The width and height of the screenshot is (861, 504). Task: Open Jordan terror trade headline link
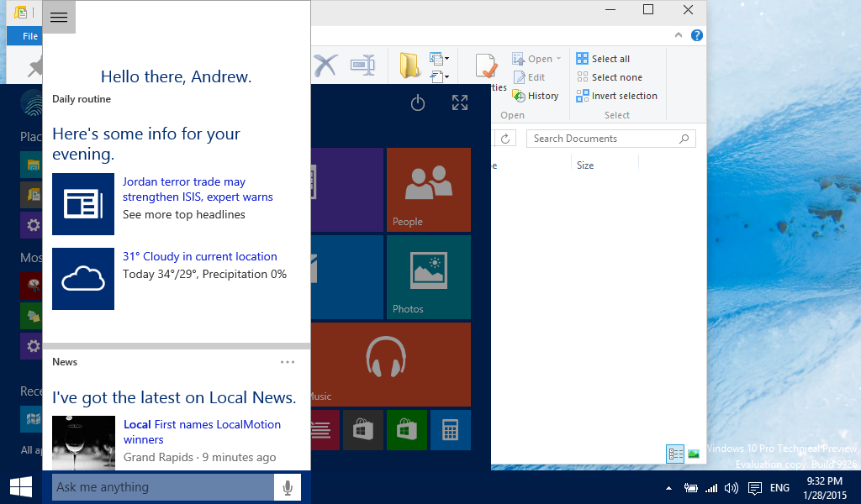click(x=198, y=189)
